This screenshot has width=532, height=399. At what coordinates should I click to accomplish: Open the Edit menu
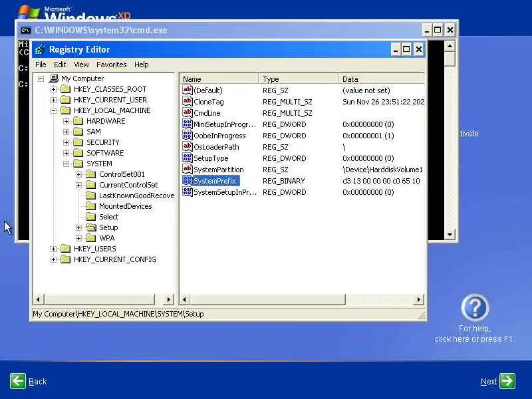[x=60, y=65]
